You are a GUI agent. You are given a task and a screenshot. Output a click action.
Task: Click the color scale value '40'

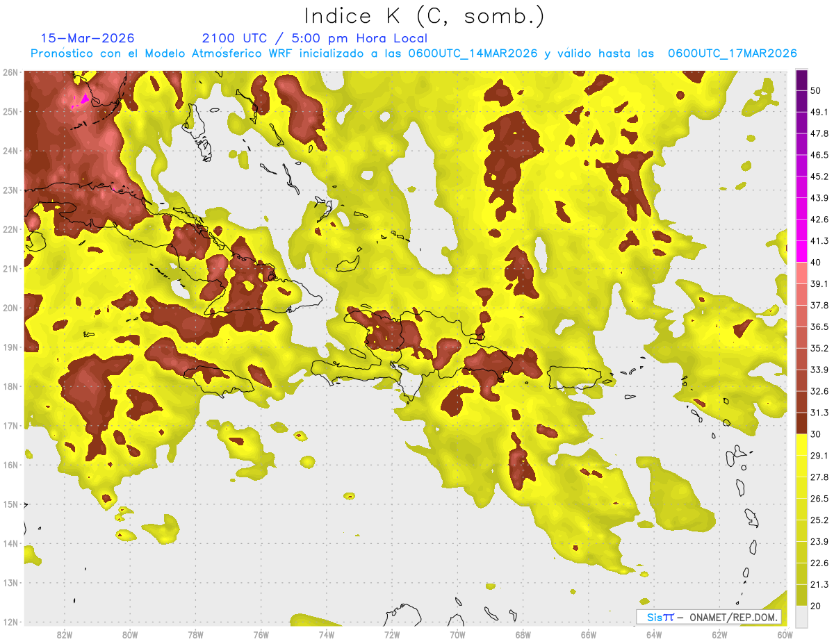817,262
